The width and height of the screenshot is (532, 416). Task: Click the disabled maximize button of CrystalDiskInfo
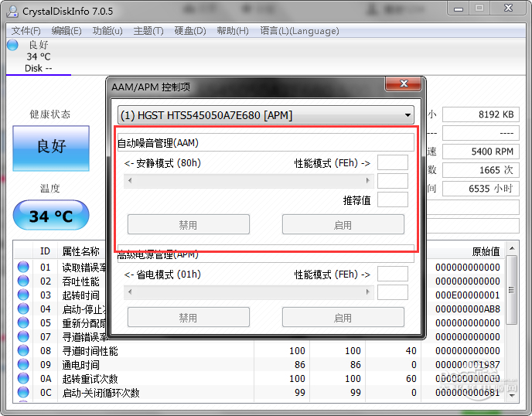click(479, 9)
